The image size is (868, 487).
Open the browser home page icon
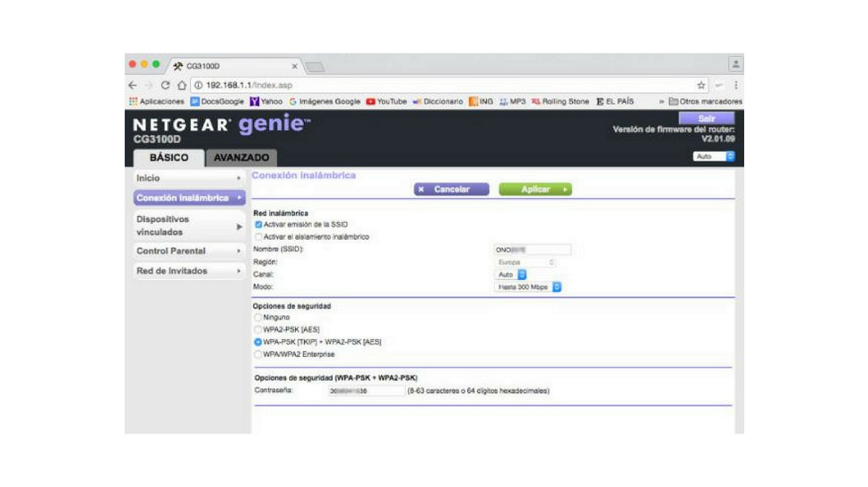click(182, 86)
